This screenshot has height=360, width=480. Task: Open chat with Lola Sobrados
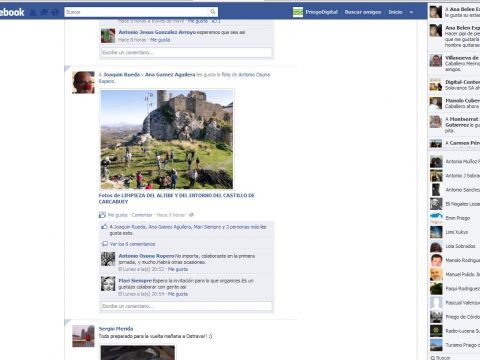click(x=455, y=246)
